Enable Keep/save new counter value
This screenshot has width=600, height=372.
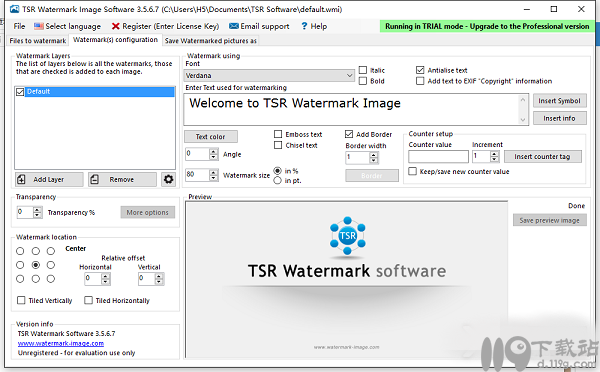(412, 171)
